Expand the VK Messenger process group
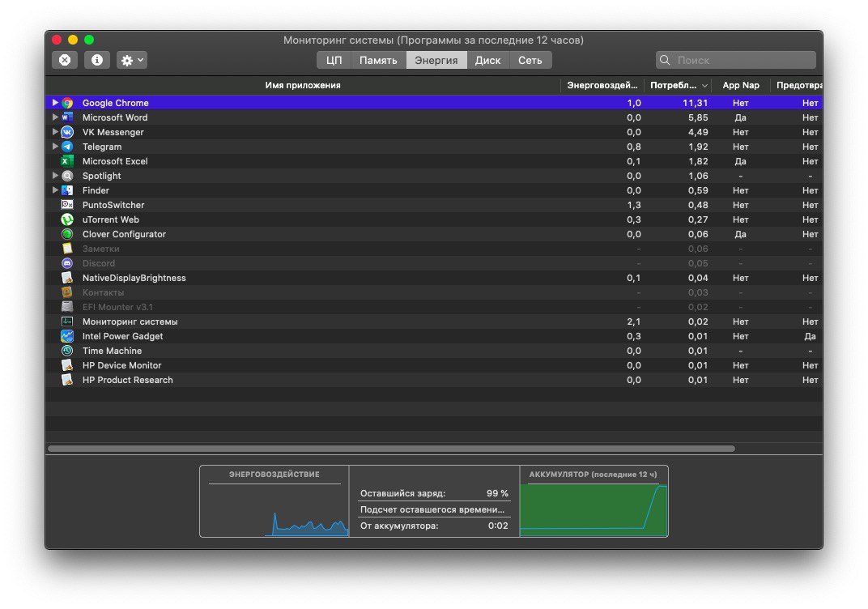This screenshot has width=868, height=609. point(55,132)
